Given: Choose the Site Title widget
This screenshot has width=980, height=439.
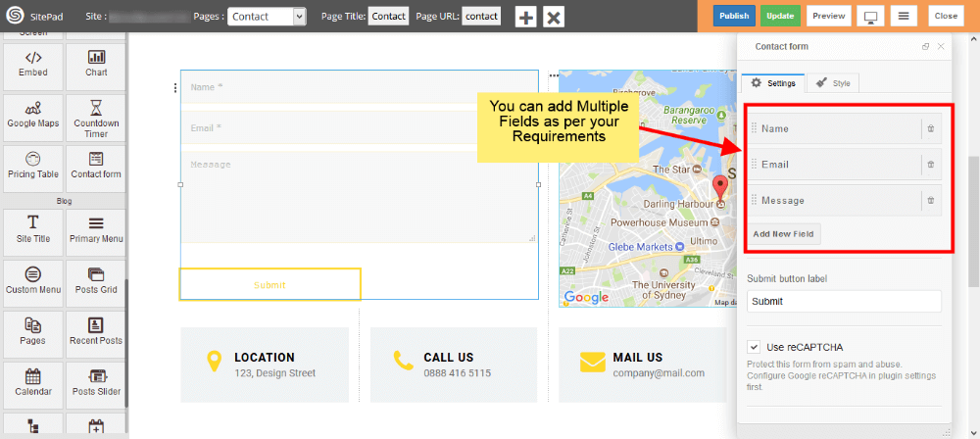Looking at the screenshot, I should click(x=32, y=232).
